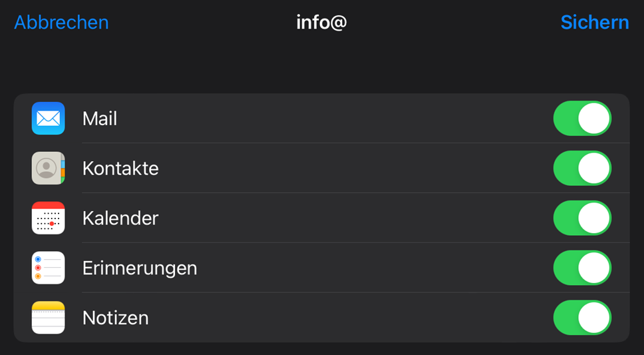Tap the white knob on the Mail switch
Viewport: 644px width, 355px height.
(x=594, y=119)
